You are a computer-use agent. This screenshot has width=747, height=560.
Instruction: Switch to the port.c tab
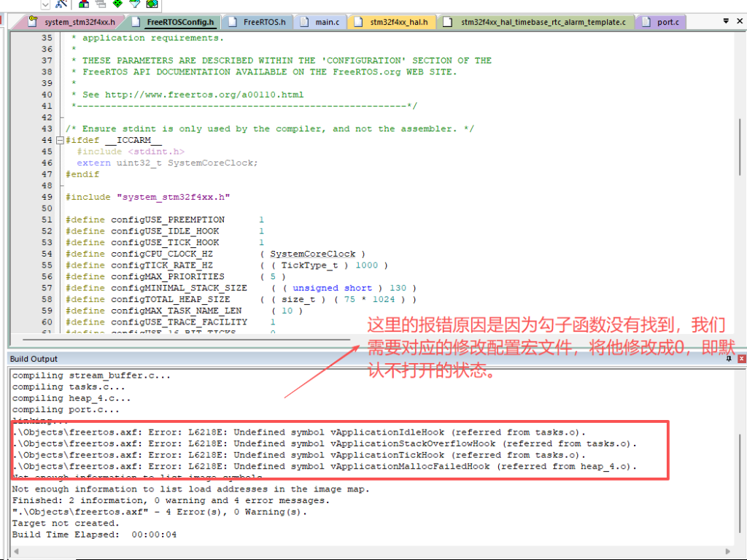click(x=667, y=22)
